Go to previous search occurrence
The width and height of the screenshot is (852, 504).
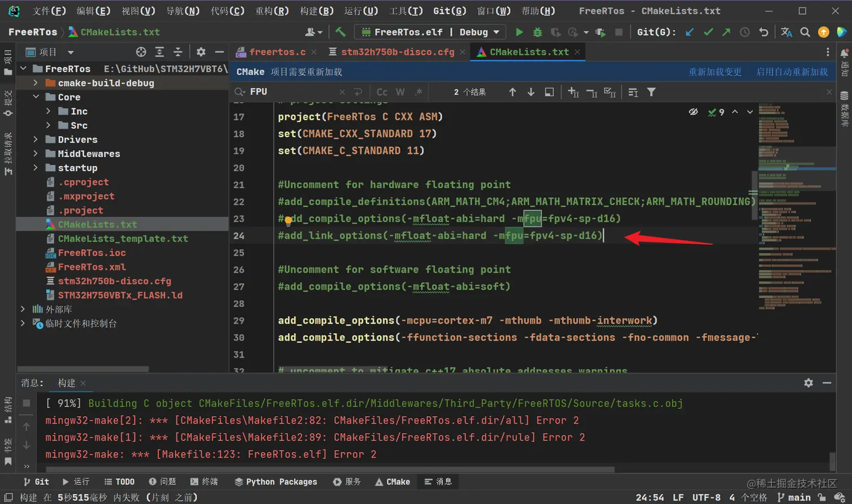tap(512, 92)
